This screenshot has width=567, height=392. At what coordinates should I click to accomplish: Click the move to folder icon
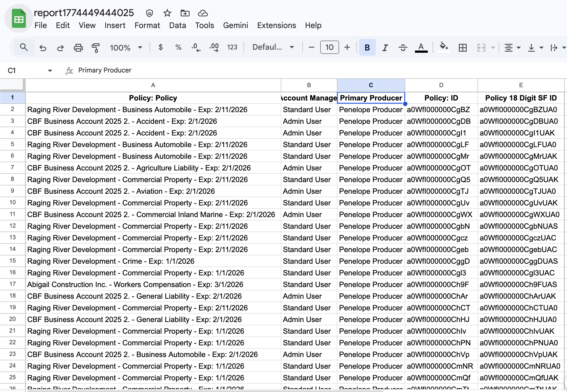click(x=185, y=13)
